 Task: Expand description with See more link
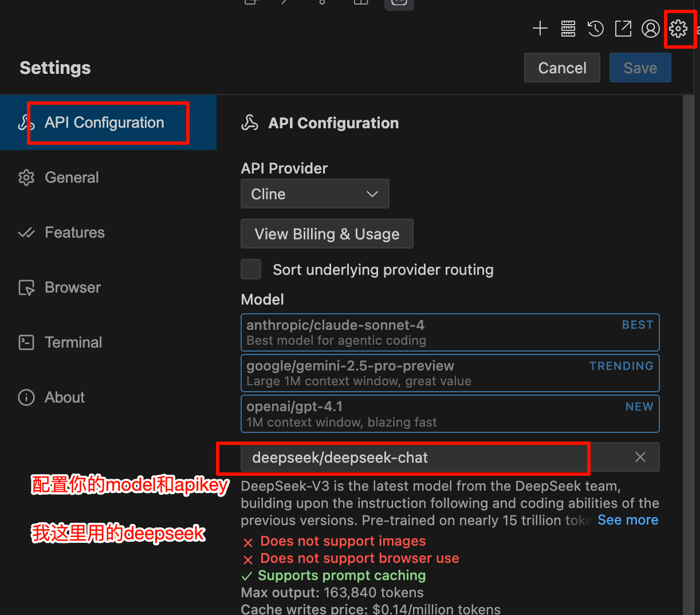pos(628,520)
